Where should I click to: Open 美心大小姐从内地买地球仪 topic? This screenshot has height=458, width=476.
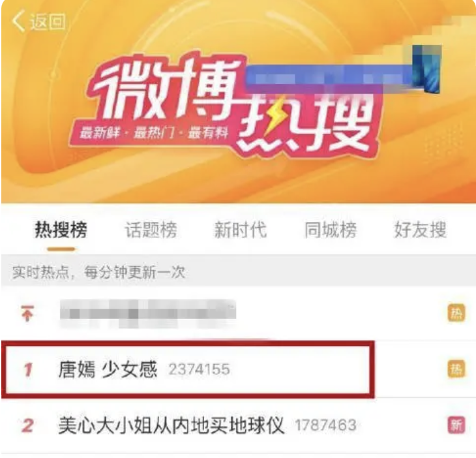tap(171, 425)
